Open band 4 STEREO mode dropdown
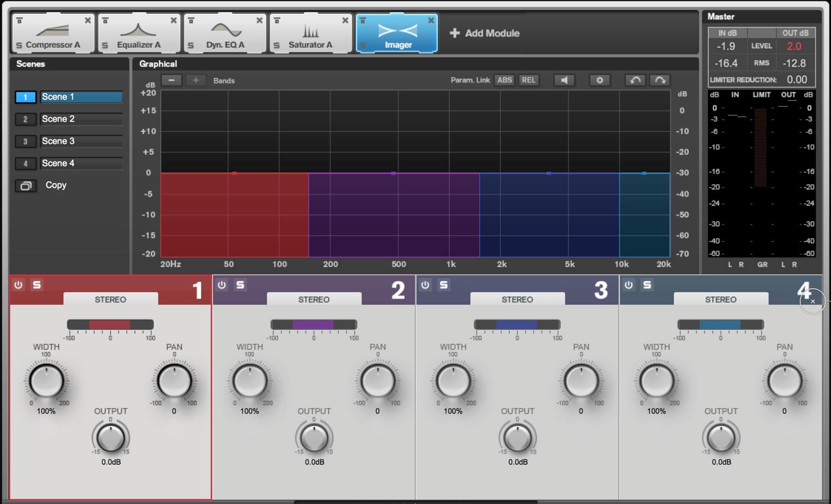 pyautogui.click(x=721, y=299)
